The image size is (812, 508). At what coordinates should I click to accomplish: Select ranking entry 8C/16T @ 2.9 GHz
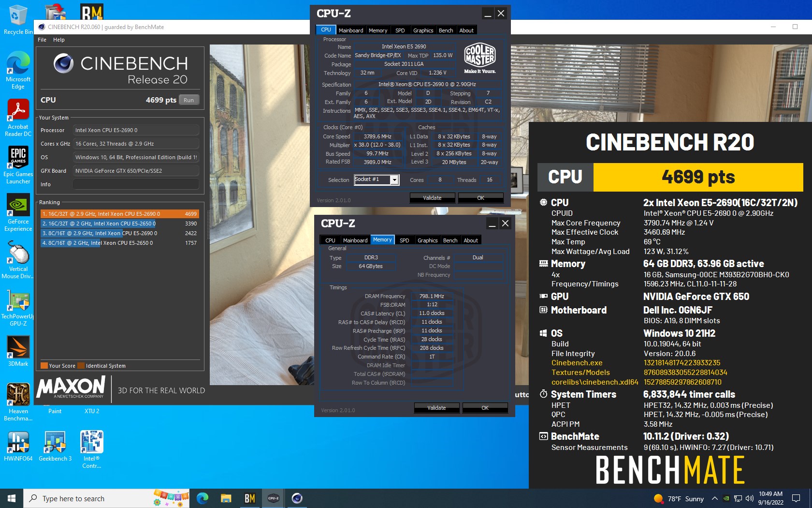coord(119,233)
